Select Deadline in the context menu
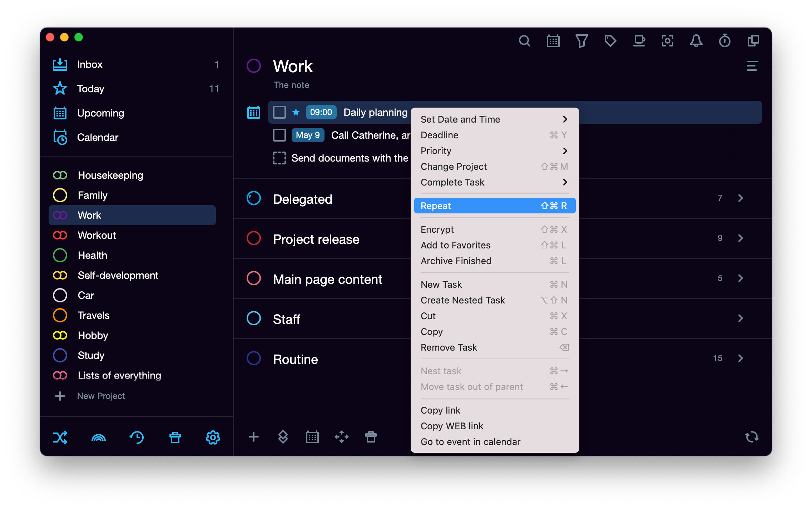Viewport: 812px width, 509px height. click(495, 135)
